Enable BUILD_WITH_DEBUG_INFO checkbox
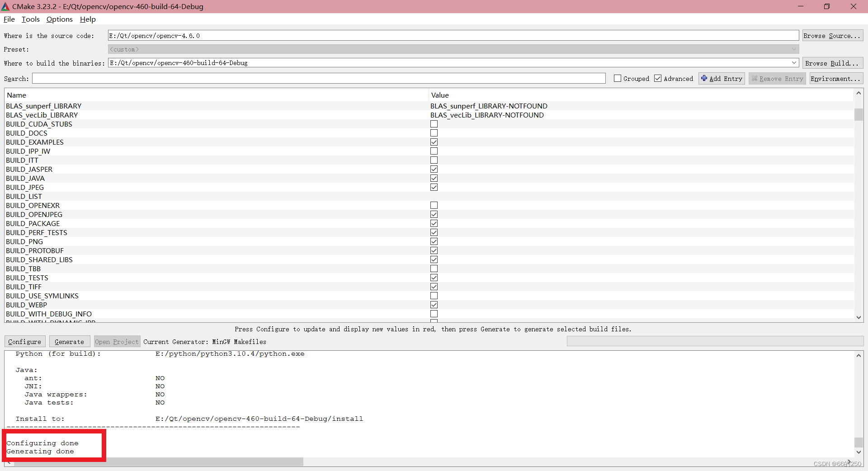This screenshot has width=868, height=471. [x=434, y=314]
